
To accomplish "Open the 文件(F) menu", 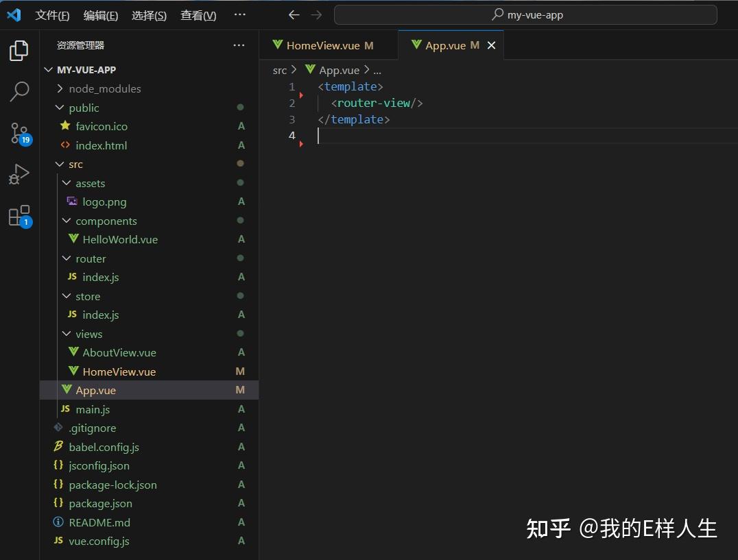I will pos(52,15).
